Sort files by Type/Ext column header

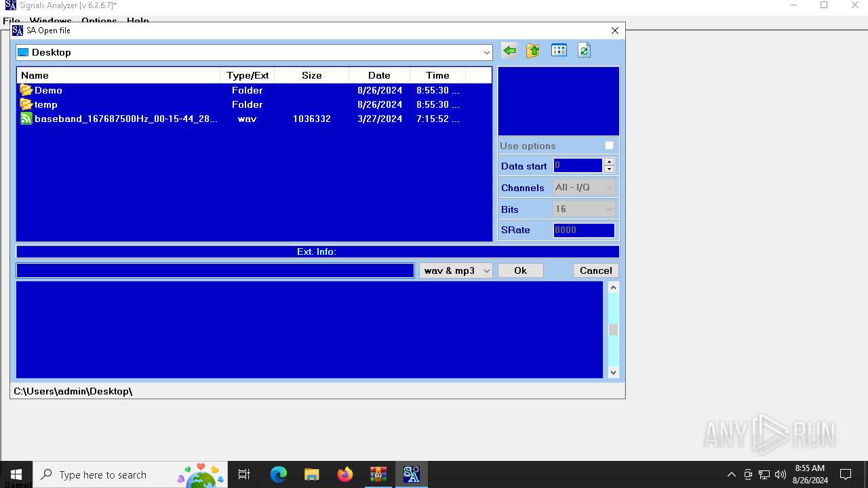pos(248,75)
